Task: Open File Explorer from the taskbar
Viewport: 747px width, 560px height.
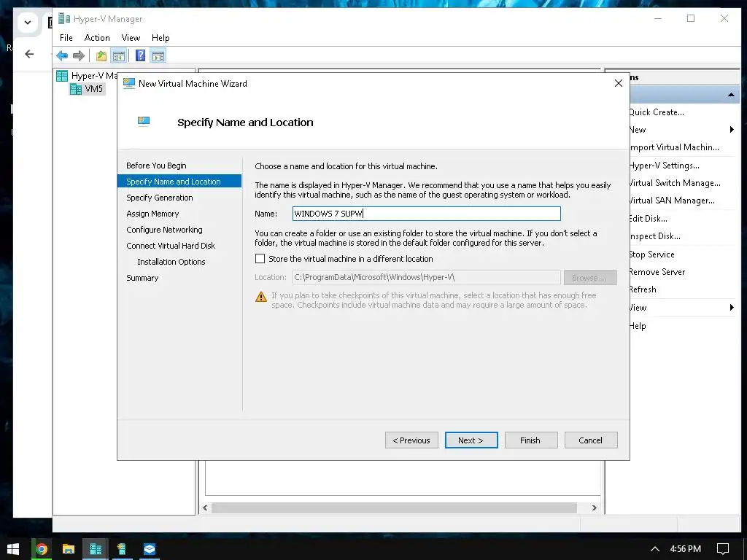Action: coord(68,549)
